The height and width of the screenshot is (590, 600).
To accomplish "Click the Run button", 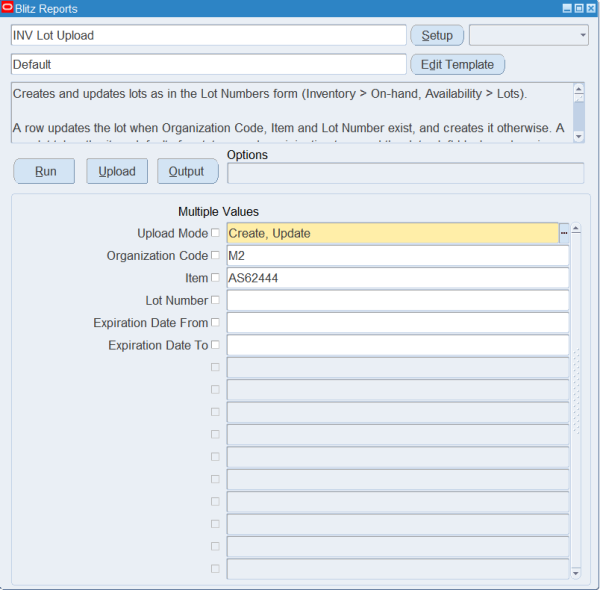I will click(44, 171).
